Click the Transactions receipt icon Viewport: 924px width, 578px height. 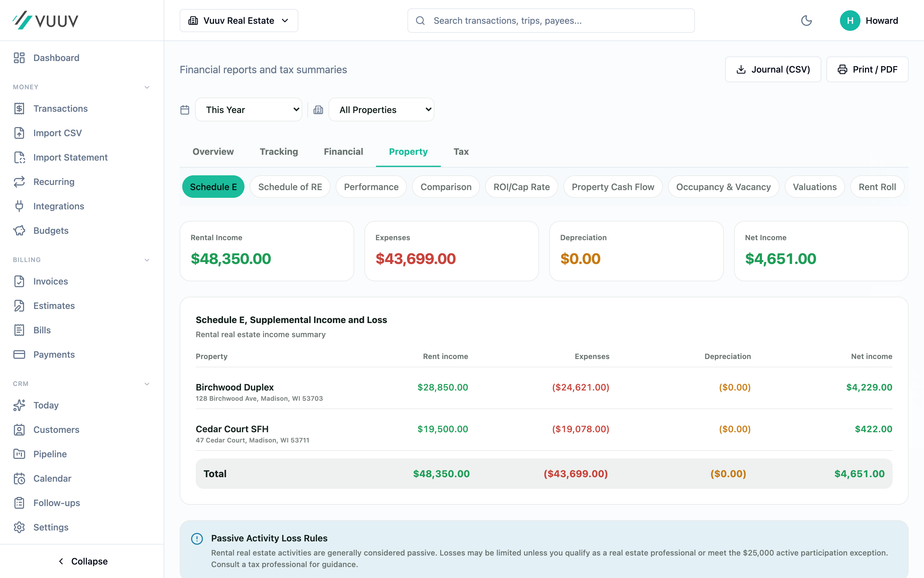[x=19, y=109]
